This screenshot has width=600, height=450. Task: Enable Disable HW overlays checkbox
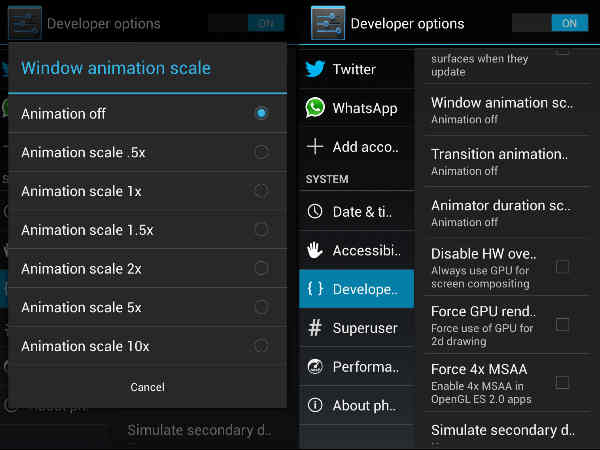pos(562,267)
